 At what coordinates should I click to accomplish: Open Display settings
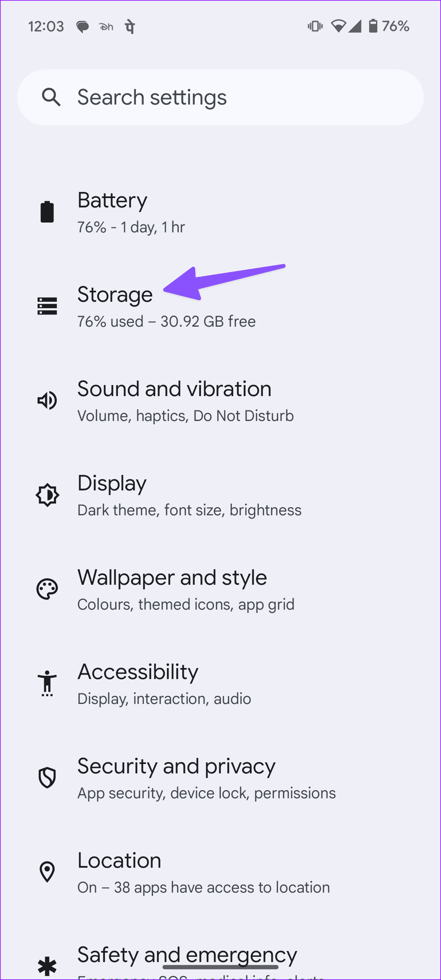(x=189, y=495)
